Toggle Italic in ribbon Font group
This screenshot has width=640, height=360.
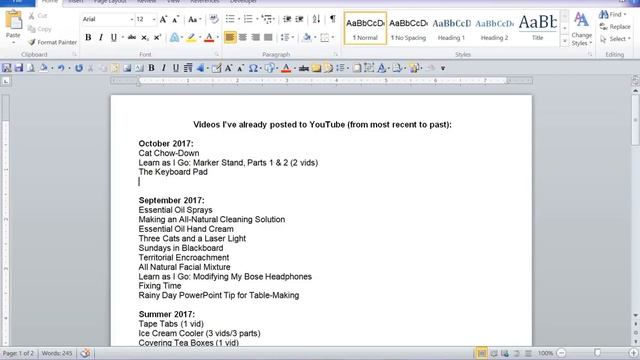pos(100,38)
